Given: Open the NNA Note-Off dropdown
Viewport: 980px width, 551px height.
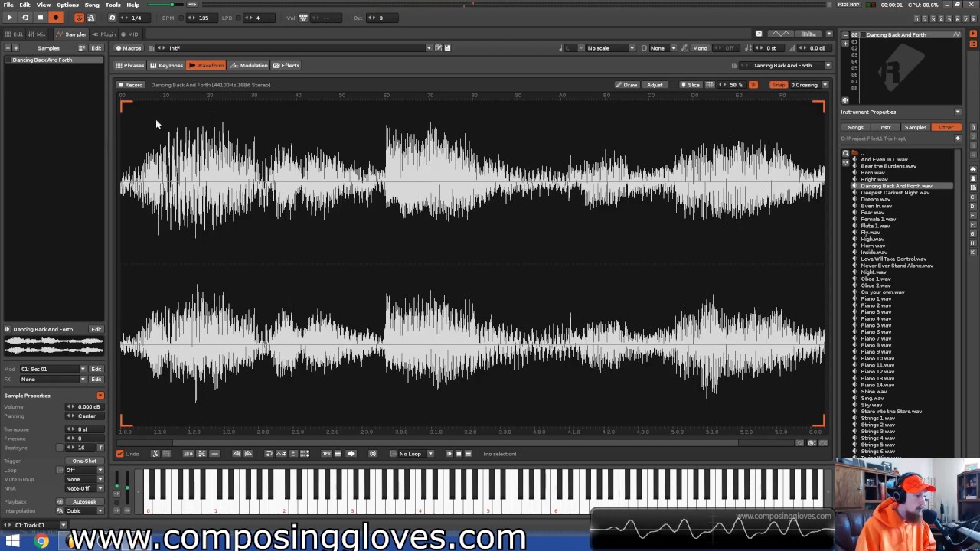Looking at the screenshot, I should click(x=84, y=488).
